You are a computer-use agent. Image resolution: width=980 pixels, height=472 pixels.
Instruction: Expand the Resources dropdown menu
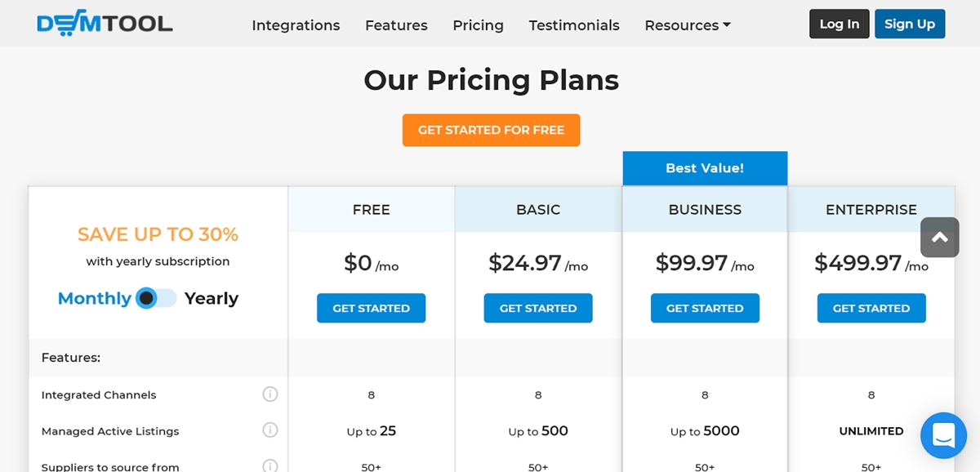[688, 25]
